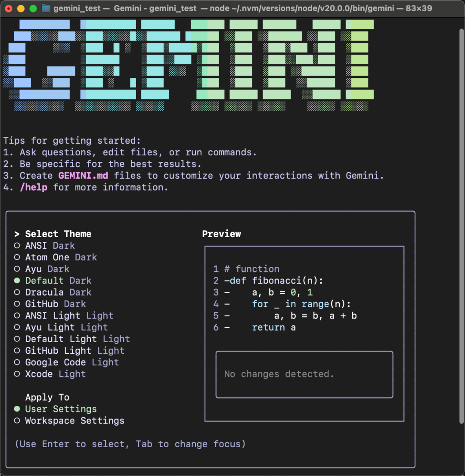This screenshot has width=465, height=476.
Task: Choose GitHub Light theme
Action: coord(70,351)
